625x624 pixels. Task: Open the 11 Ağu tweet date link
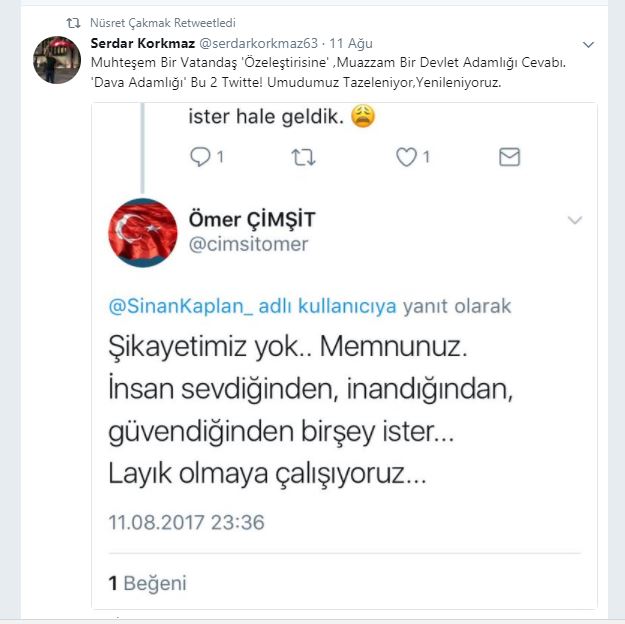(x=351, y=43)
